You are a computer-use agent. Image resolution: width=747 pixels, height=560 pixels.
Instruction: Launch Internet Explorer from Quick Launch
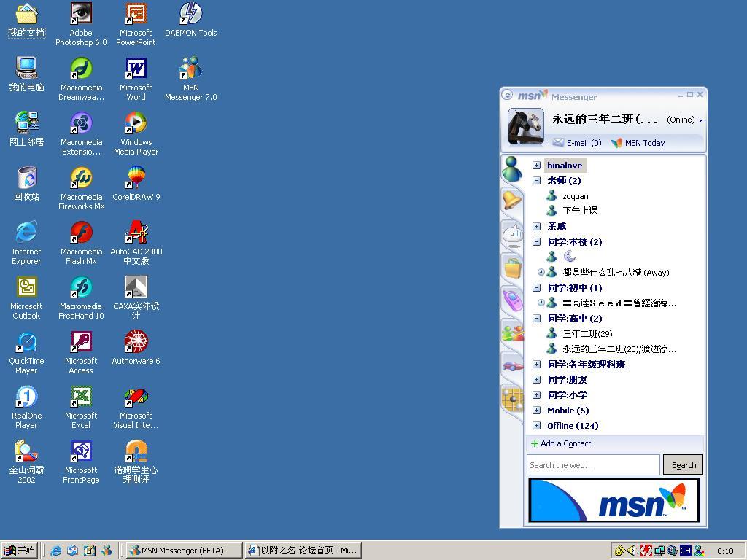(55, 551)
